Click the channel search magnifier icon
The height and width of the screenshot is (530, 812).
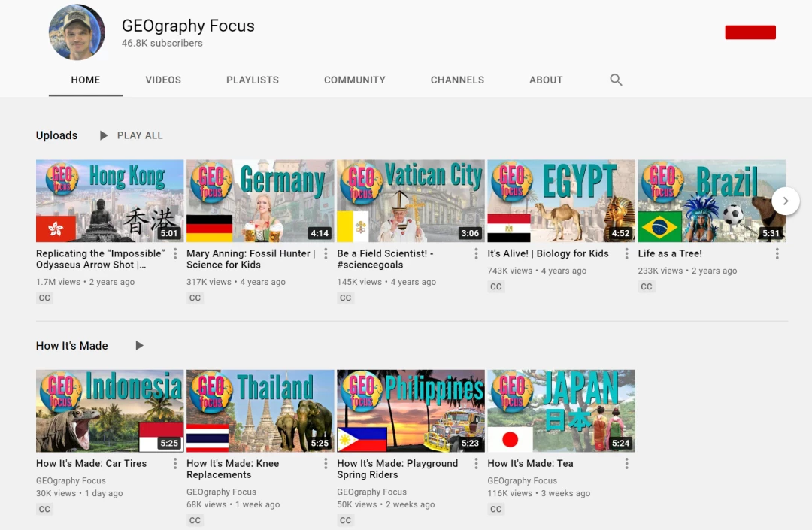[x=616, y=80]
